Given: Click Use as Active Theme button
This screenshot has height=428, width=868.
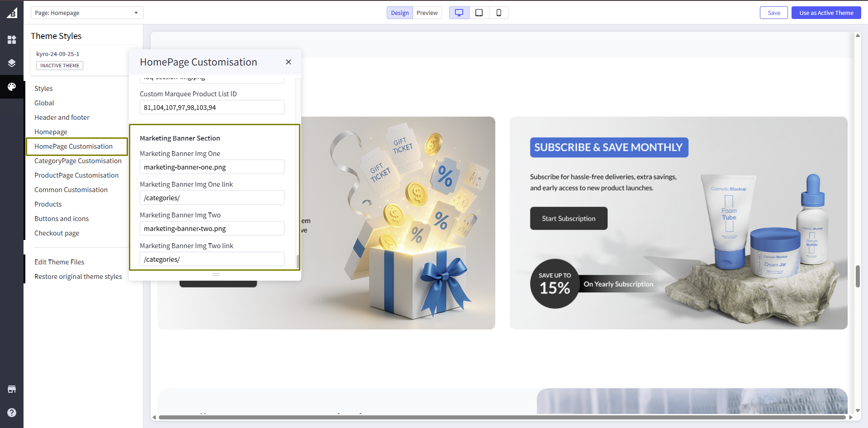Looking at the screenshot, I should [826, 13].
